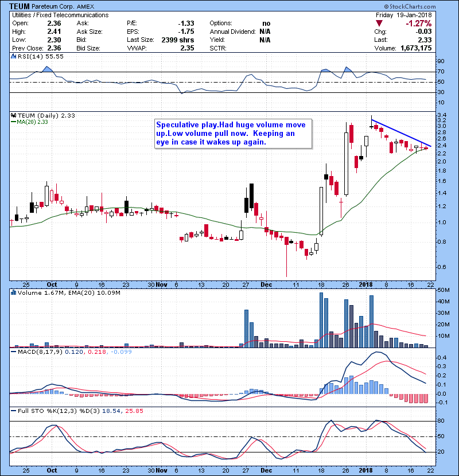Click the Options value no

tap(266, 24)
